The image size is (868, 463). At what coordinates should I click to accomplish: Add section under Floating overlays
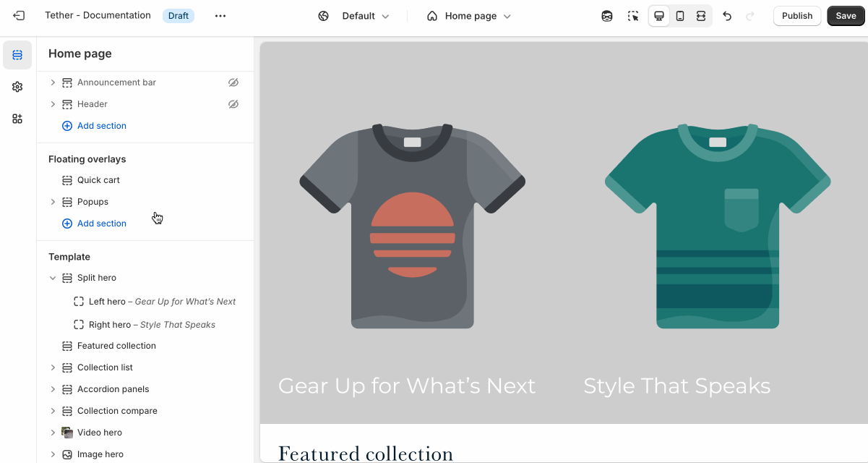[95, 224]
